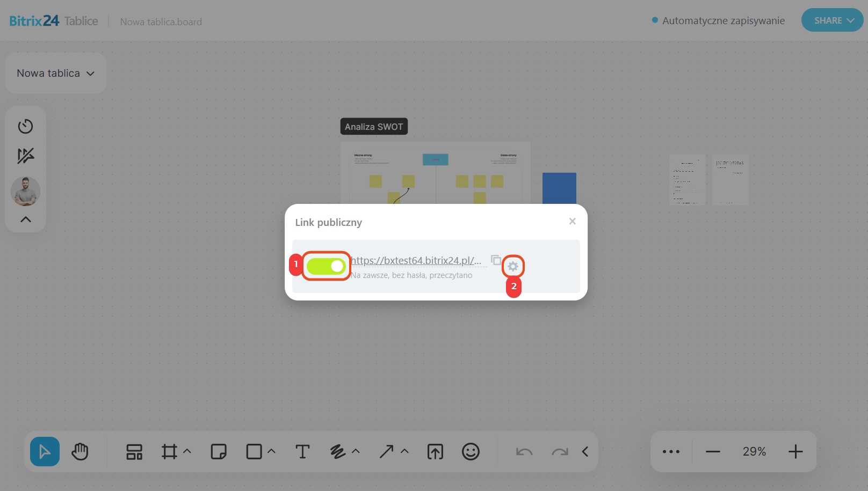Select the arrow connector tool
Image resolution: width=868 pixels, height=491 pixels.
click(387, 452)
